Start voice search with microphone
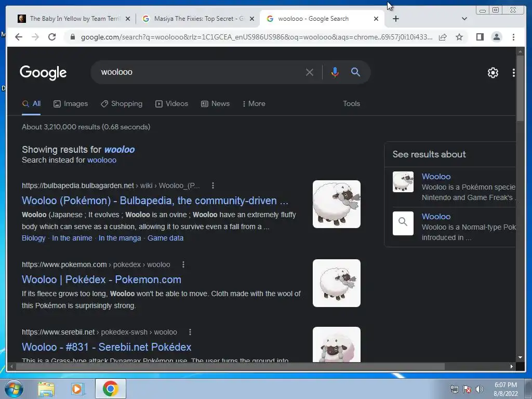Image resolution: width=532 pixels, height=399 pixels. pos(335,72)
